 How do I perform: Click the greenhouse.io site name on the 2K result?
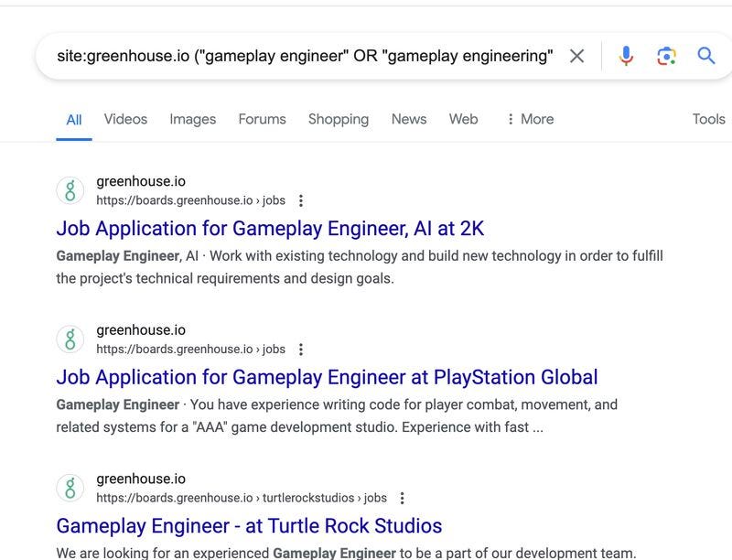pyautogui.click(x=141, y=181)
